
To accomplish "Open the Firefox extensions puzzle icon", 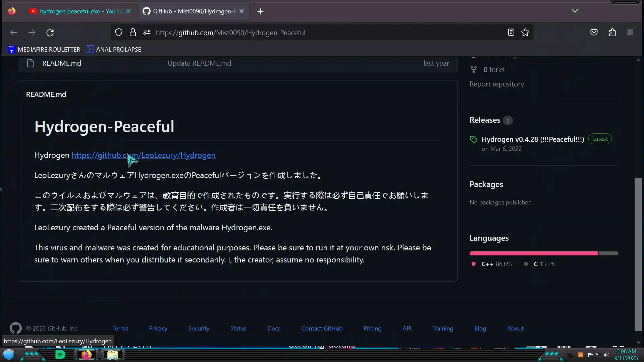I will coord(612,32).
